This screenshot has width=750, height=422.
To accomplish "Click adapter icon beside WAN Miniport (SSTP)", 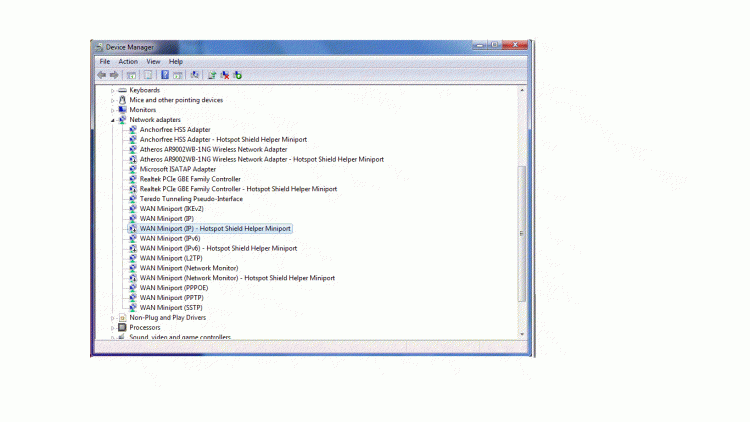I will tap(133, 308).
